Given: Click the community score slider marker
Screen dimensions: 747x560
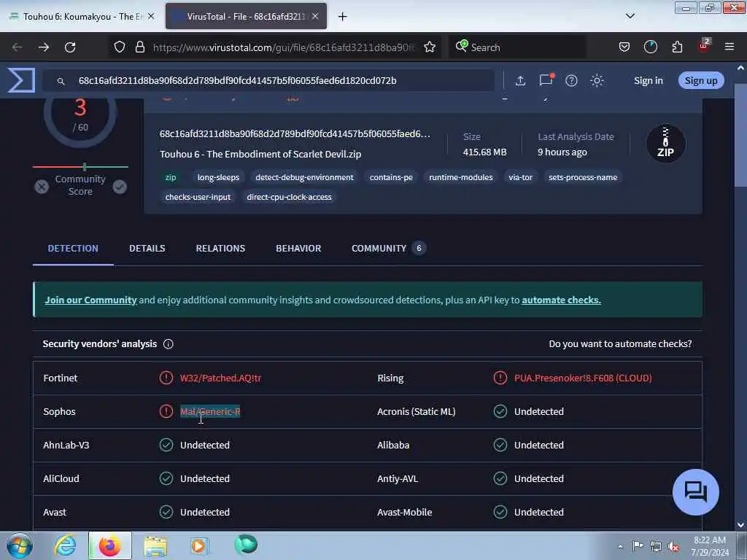Looking at the screenshot, I should pyautogui.click(x=85, y=167).
